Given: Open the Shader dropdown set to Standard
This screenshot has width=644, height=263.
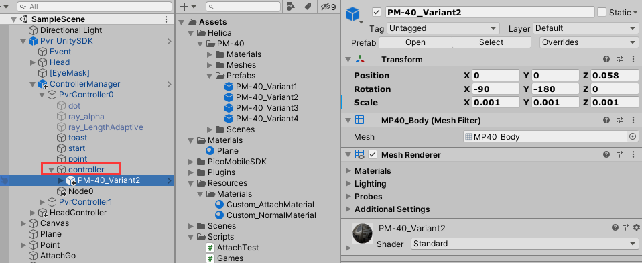Looking at the screenshot, I should click(525, 244).
